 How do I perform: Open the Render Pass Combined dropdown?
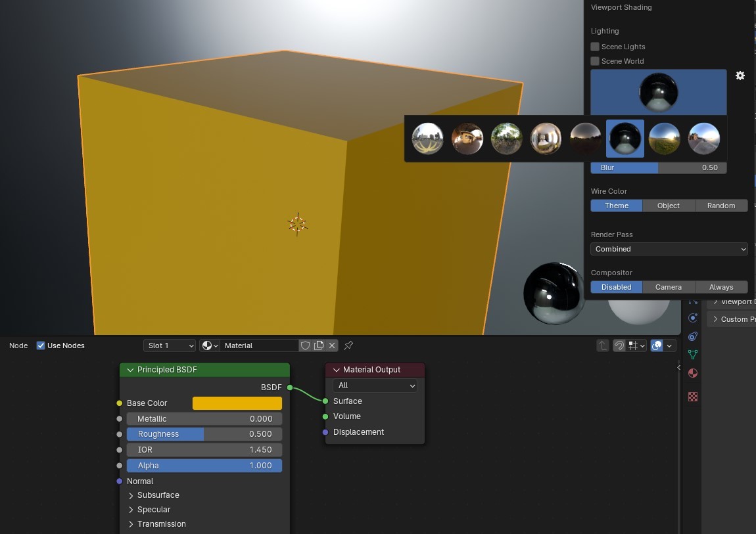tap(669, 249)
